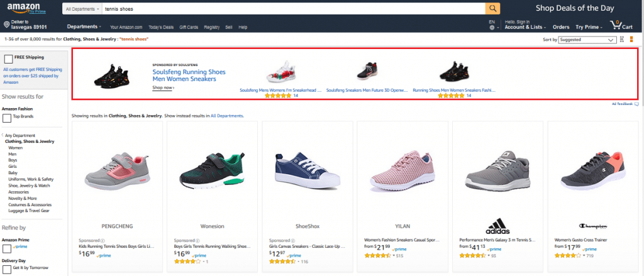Click the Amazon logo
The image size is (644, 276).
pos(23,8)
